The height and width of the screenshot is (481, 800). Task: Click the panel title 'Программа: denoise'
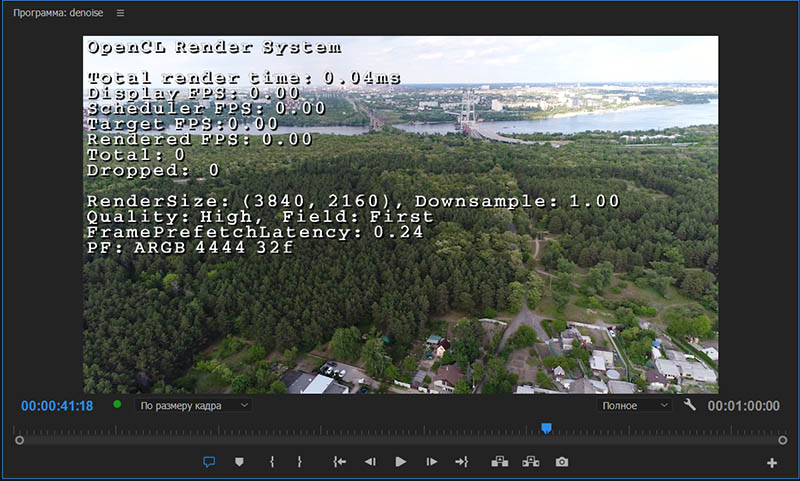point(58,13)
